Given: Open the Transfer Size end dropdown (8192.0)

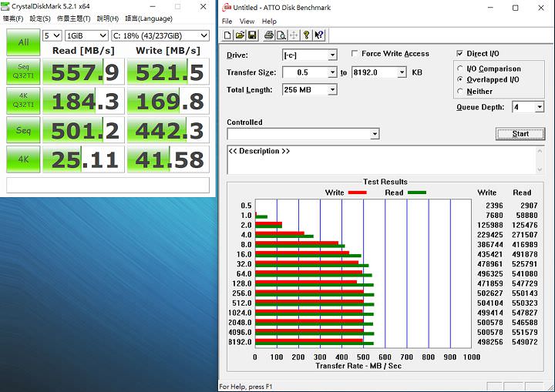Looking at the screenshot, I should [402, 72].
